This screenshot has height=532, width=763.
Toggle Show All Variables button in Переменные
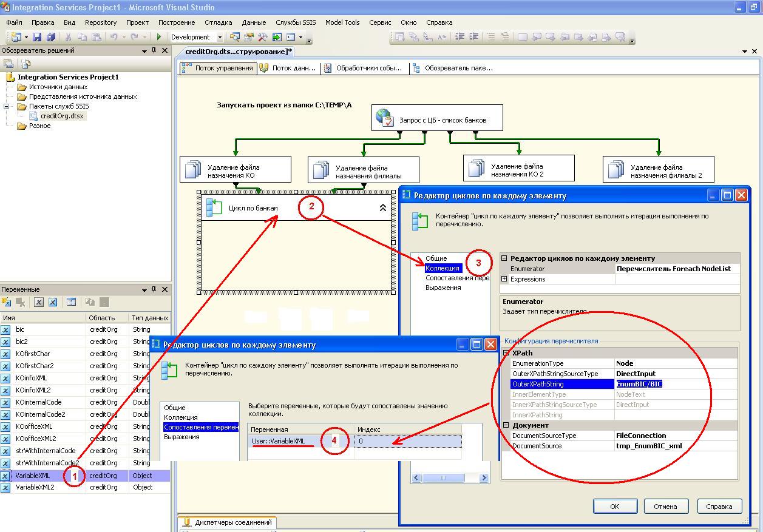[x=53, y=302]
